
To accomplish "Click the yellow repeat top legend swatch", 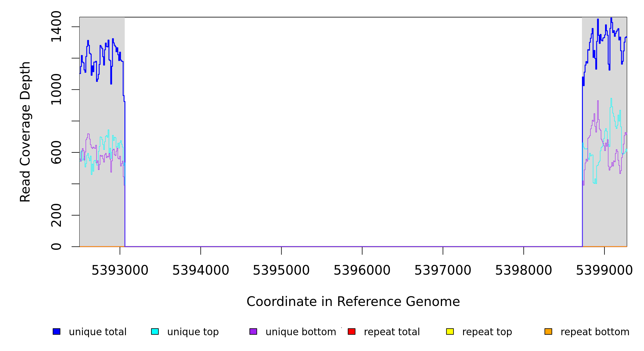I will click(450, 331).
